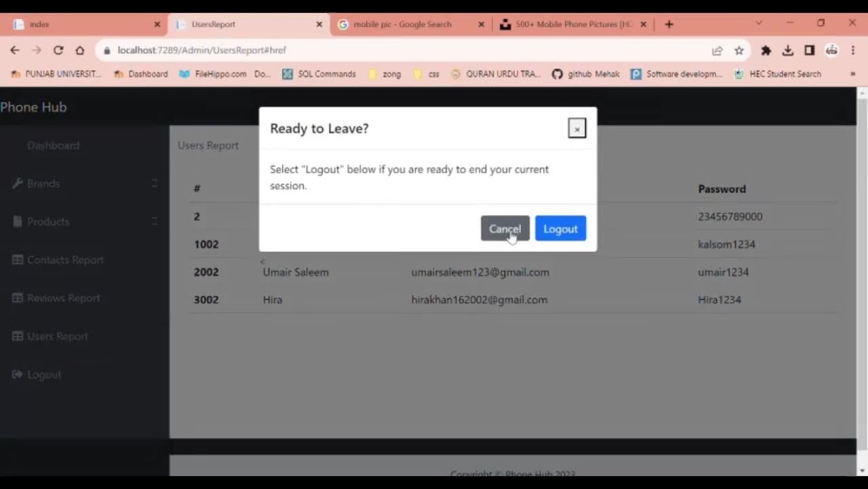Open the PUNJAB UNIVERSIT... bookmark
868x489 pixels.
tap(56, 74)
